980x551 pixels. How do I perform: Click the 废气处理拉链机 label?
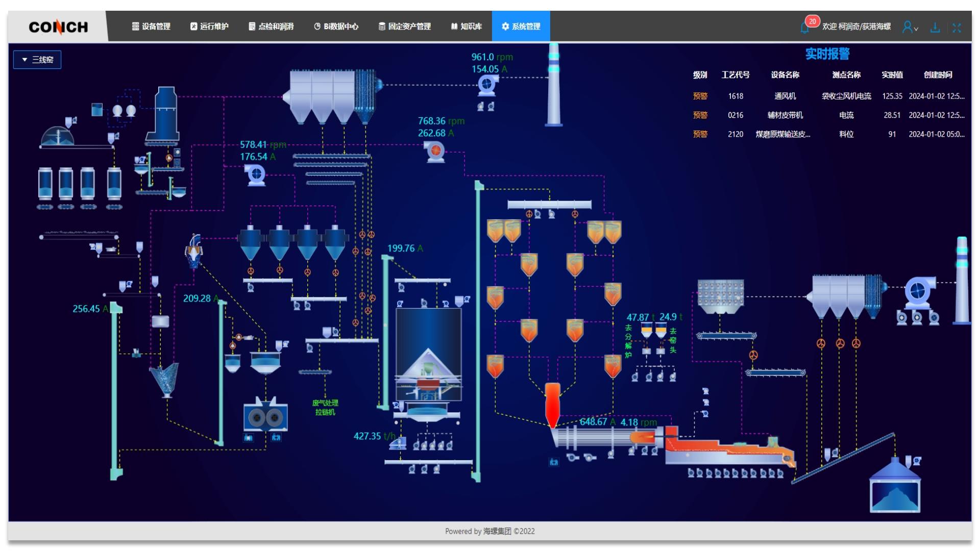(x=325, y=407)
